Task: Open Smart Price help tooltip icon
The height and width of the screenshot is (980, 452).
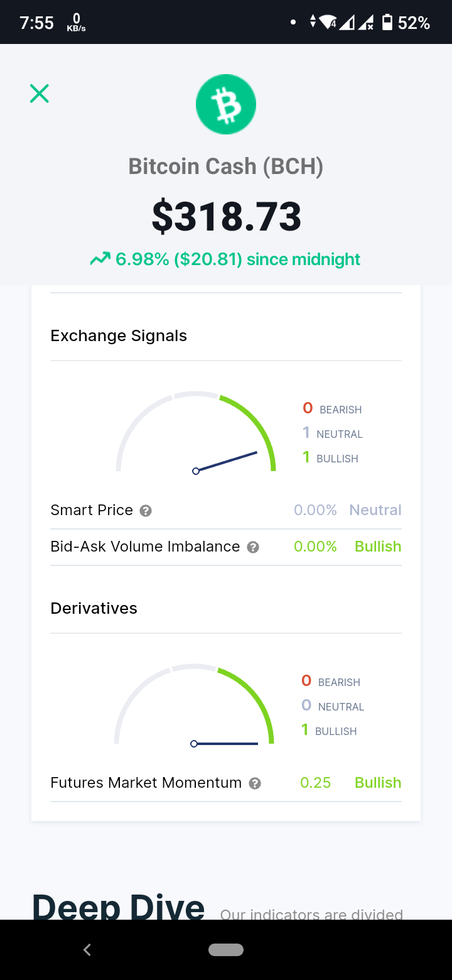Action: click(146, 511)
